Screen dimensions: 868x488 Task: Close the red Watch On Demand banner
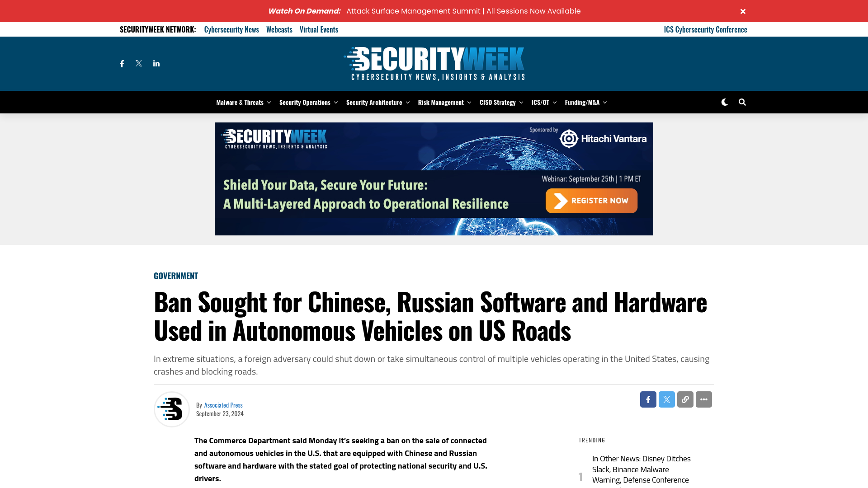[x=743, y=11]
